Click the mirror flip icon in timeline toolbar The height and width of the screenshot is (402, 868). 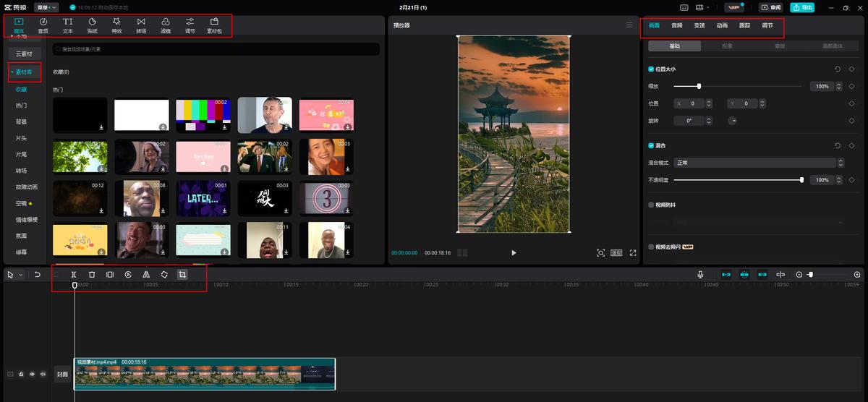[x=146, y=275]
